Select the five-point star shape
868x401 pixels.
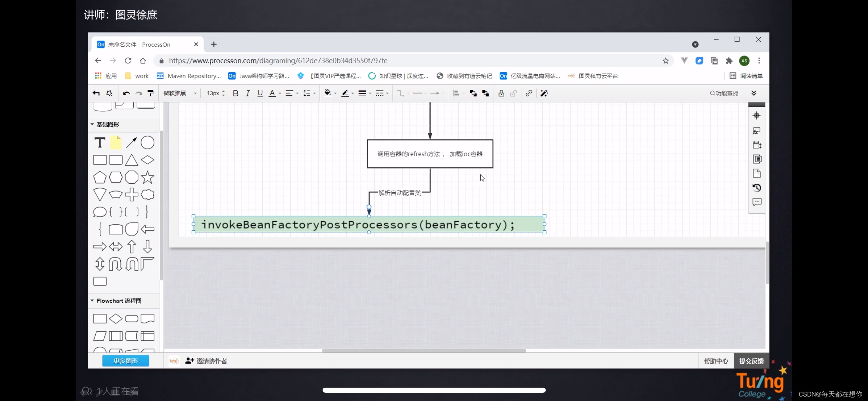[147, 177]
